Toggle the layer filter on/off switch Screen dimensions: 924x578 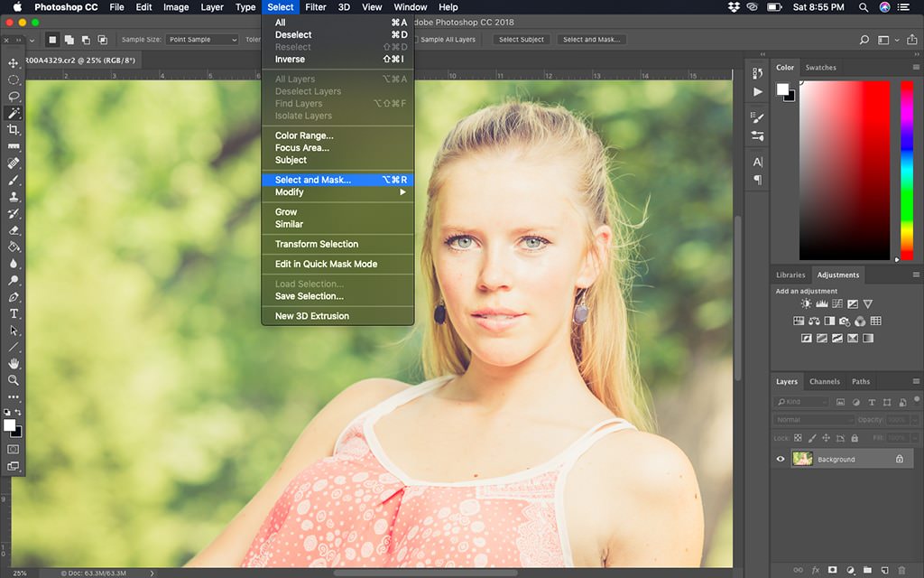pyautogui.click(x=917, y=400)
